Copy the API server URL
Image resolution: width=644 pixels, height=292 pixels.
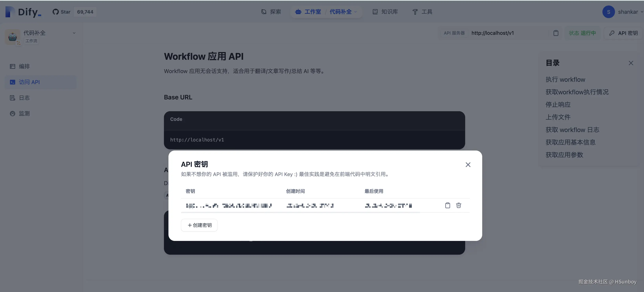556,33
